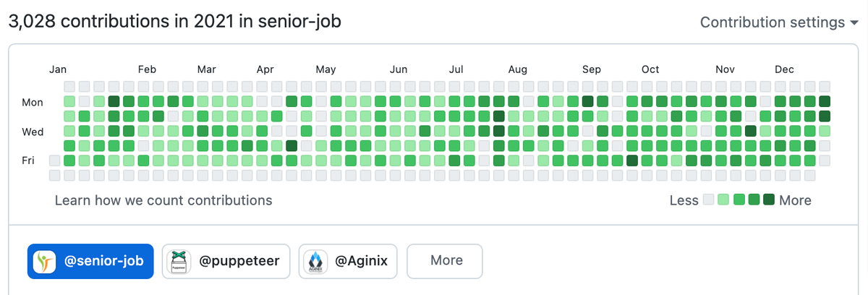The image size is (868, 295).
Task: Click the Aginix organization logo icon
Action: click(x=315, y=261)
